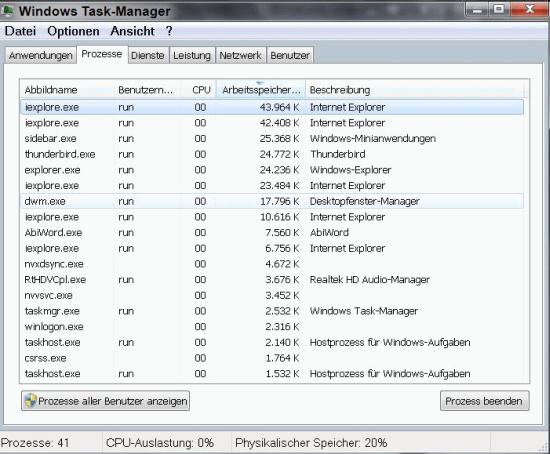Click the Prozess beenden button
550x454 pixels.
(484, 401)
